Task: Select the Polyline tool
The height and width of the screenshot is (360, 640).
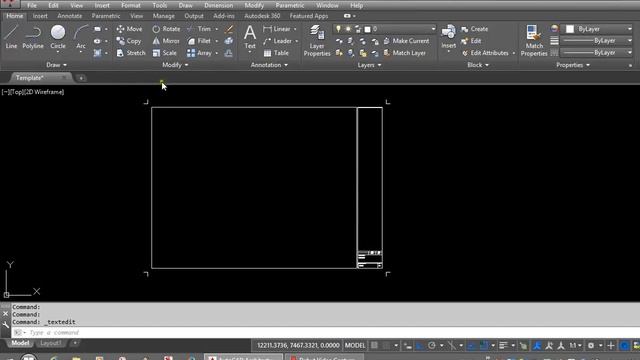Action: coord(33,37)
